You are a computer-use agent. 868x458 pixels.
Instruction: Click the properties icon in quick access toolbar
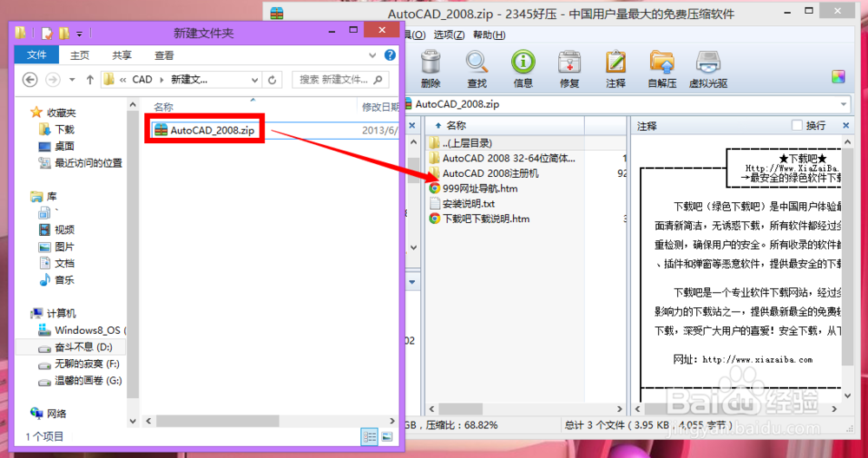point(47,33)
